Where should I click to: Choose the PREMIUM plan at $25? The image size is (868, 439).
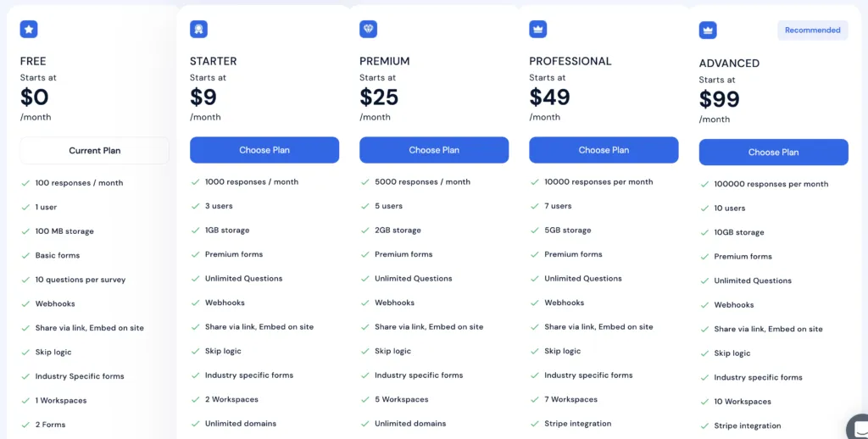[434, 150]
